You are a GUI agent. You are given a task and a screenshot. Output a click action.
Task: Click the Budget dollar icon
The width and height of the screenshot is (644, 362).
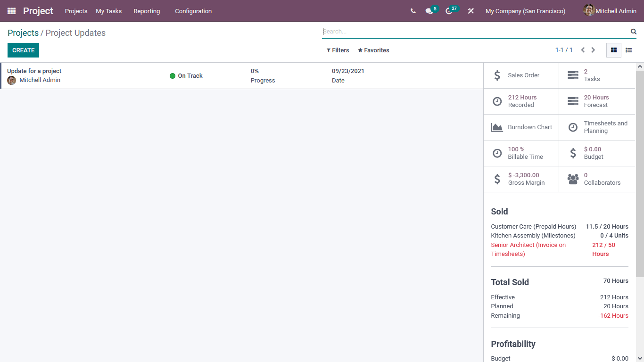pos(573,153)
